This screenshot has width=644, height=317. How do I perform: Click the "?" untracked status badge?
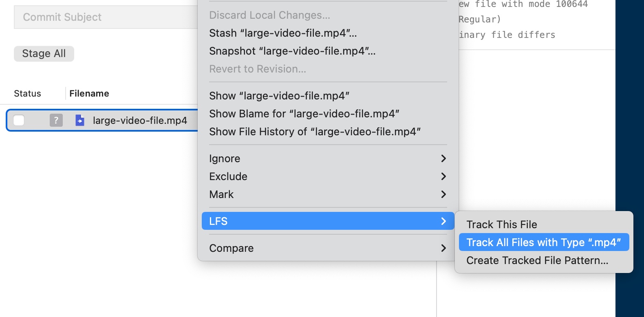click(56, 120)
